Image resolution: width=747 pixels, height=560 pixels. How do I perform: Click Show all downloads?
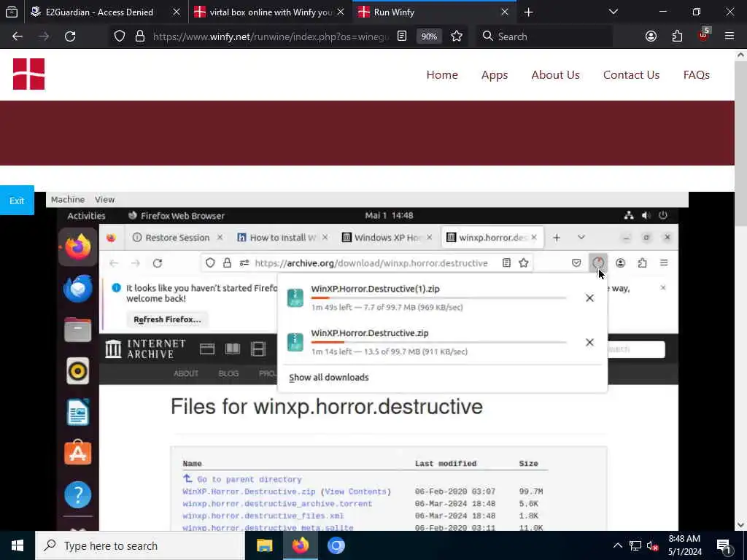(329, 377)
